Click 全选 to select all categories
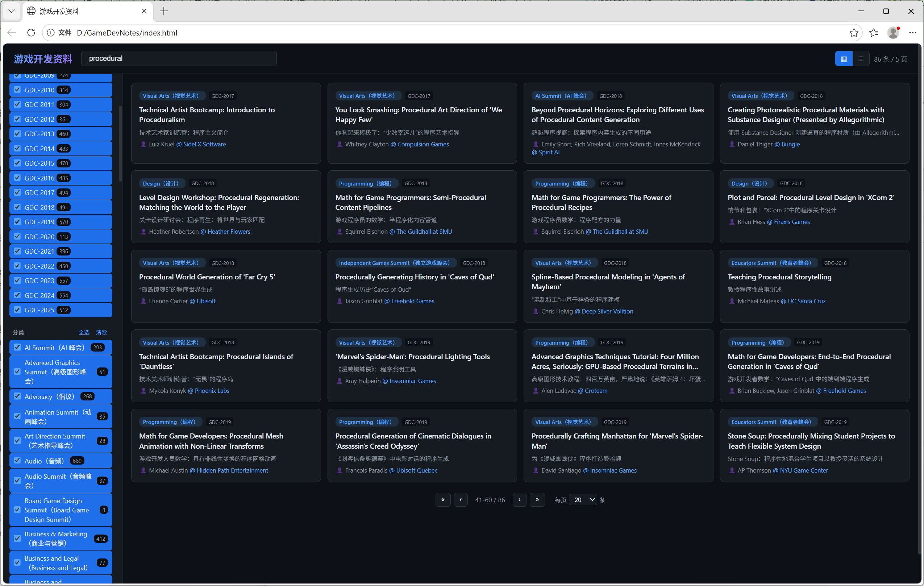The image size is (924, 586). pyautogui.click(x=84, y=332)
